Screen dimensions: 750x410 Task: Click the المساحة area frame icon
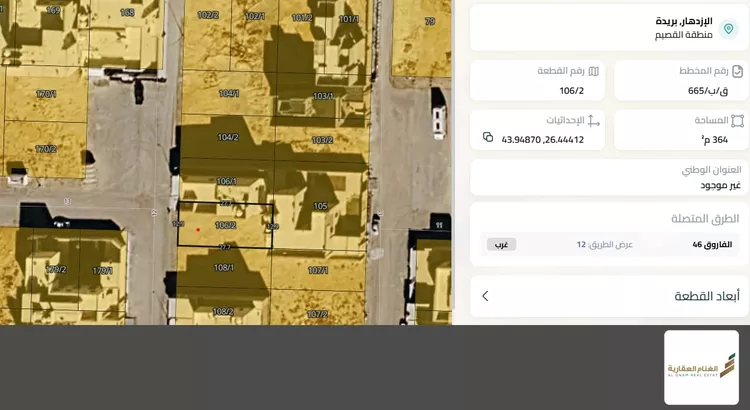(x=738, y=121)
